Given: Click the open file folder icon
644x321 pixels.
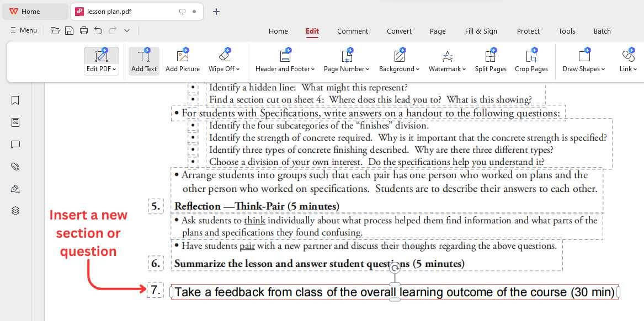Looking at the screenshot, I should [55, 30].
